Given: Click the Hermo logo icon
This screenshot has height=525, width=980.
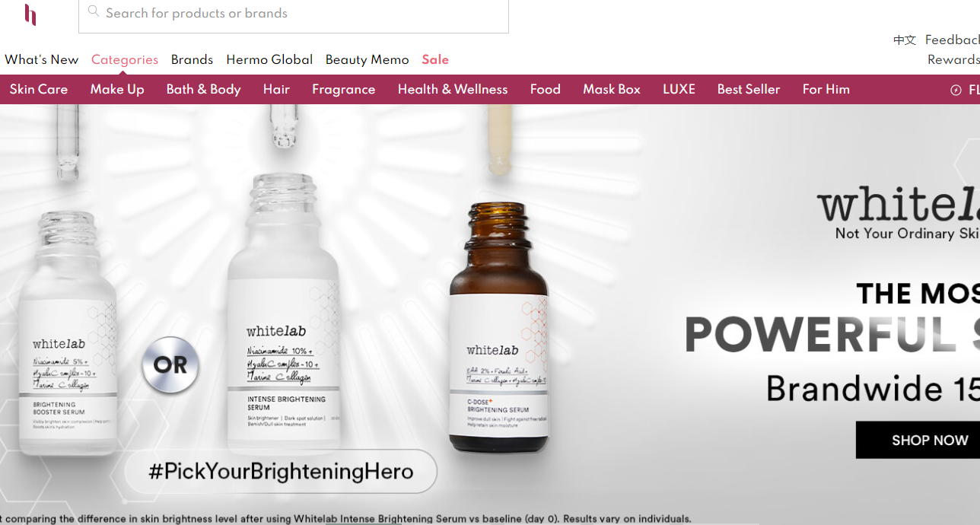Looking at the screenshot, I should [x=30, y=14].
